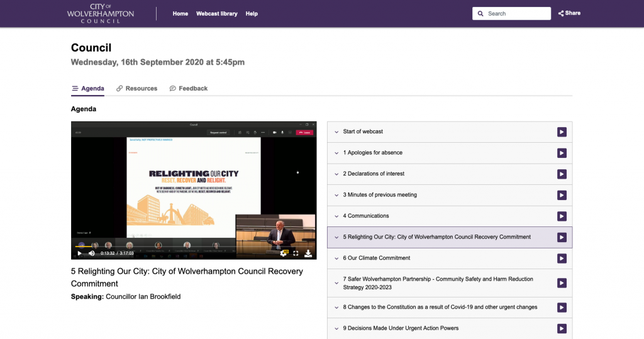Play agenda item 6 Our Climate Commitment
Screen dimensions: 644x339
562,258
